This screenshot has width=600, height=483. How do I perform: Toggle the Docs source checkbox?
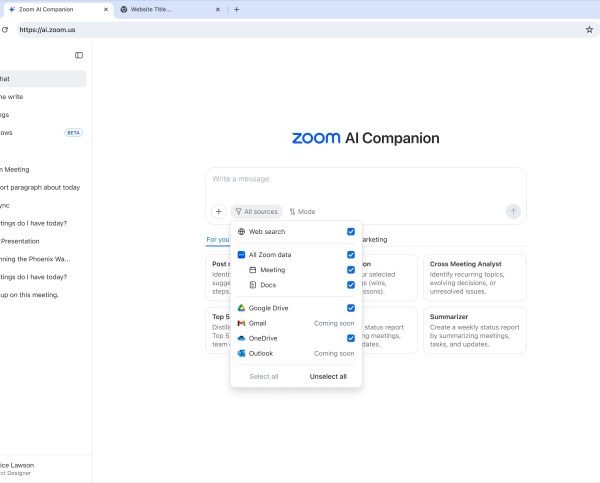[x=351, y=285]
